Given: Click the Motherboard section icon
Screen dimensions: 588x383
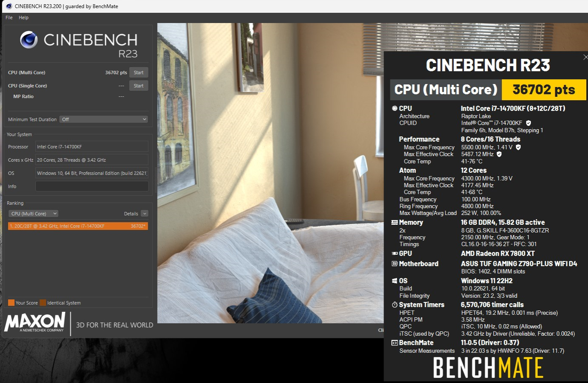Looking at the screenshot, I should [x=395, y=264].
